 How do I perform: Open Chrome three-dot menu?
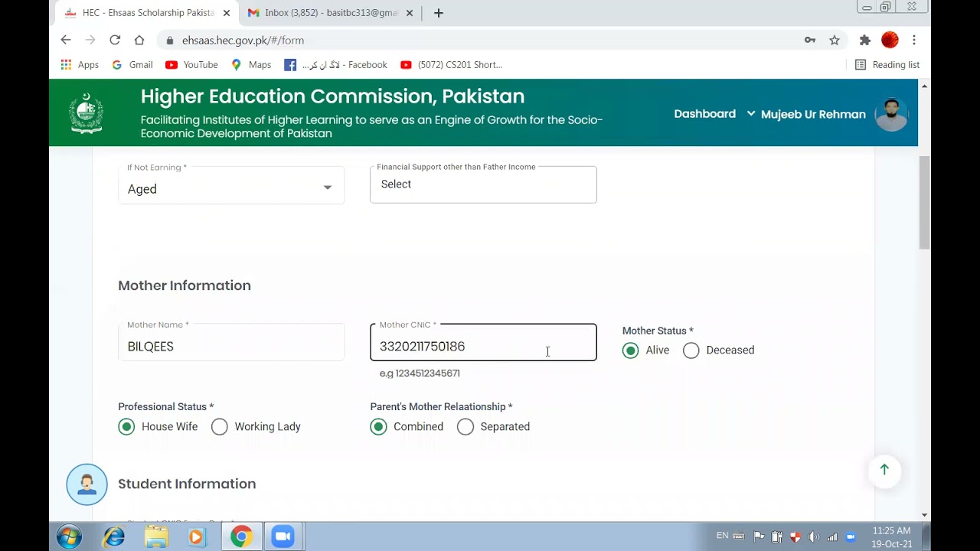click(x=914, y=40)
